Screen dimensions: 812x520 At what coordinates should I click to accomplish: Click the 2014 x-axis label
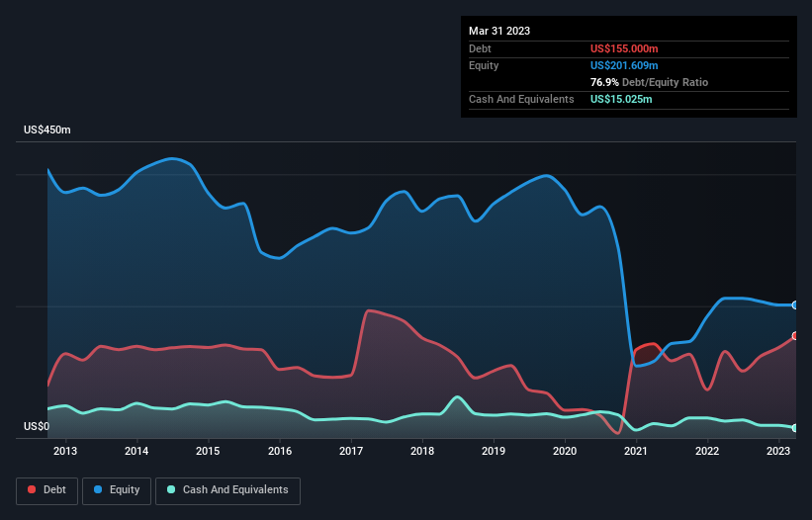pyautogui.click(x=136, y=451)
